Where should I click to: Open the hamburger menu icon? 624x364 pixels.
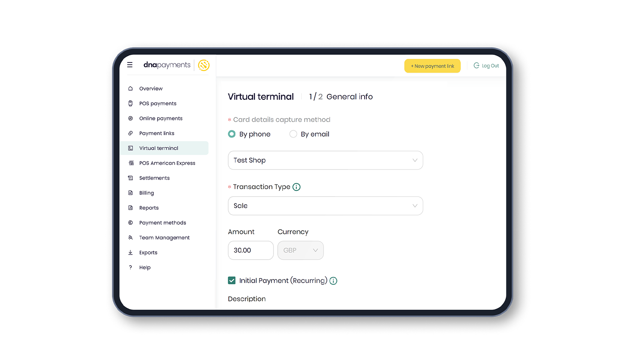point(130,65)
